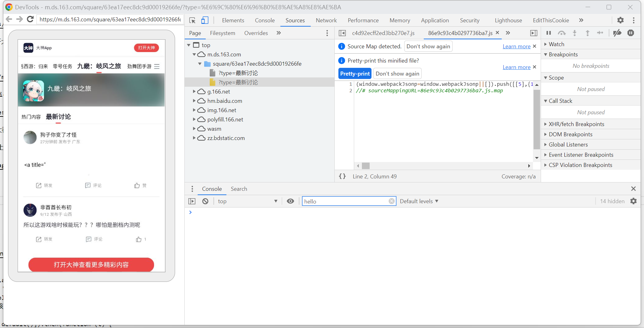Close the console drawer
The image size is (644, 328).
(633, 189)
